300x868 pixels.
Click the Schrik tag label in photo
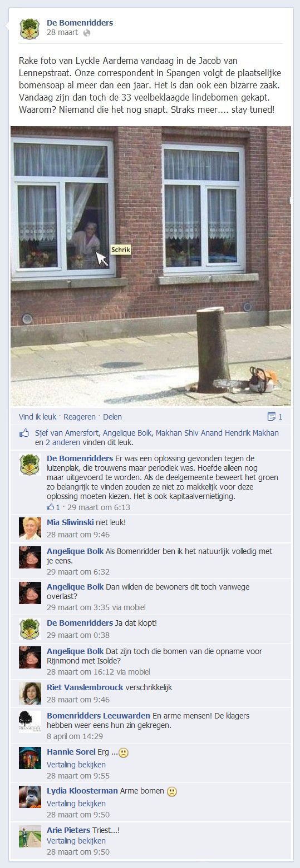click(x=121, y=250)
